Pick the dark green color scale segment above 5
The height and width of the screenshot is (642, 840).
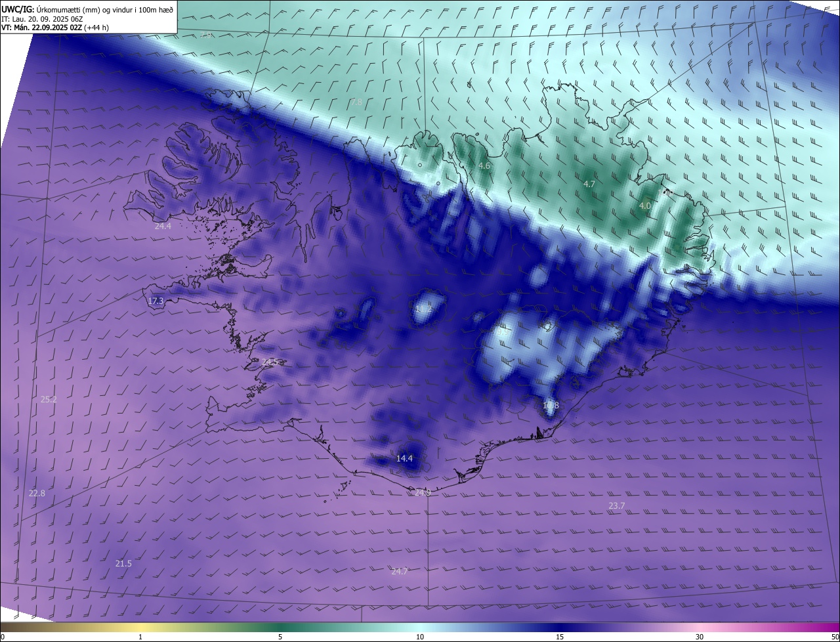tap(280, 627)
